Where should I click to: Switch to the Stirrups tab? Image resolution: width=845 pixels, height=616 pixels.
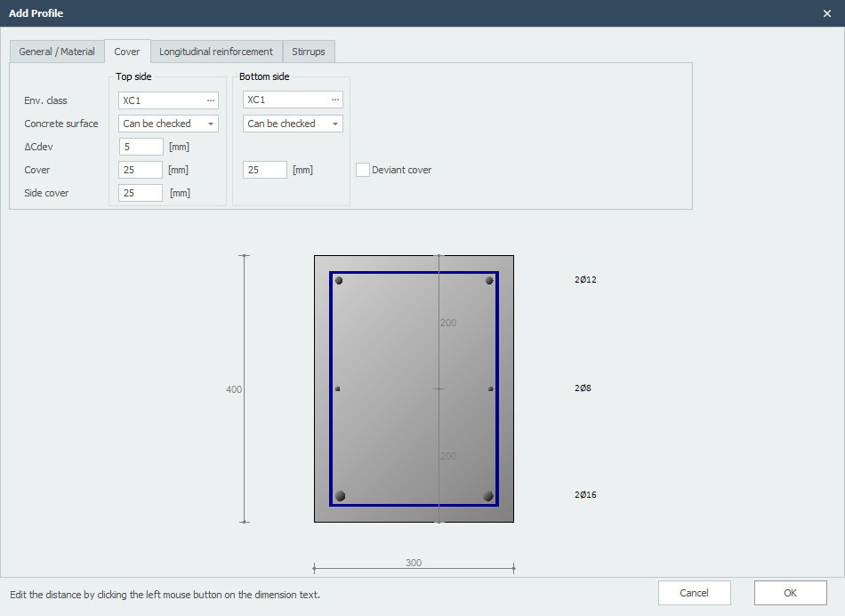tap(309, 52)
